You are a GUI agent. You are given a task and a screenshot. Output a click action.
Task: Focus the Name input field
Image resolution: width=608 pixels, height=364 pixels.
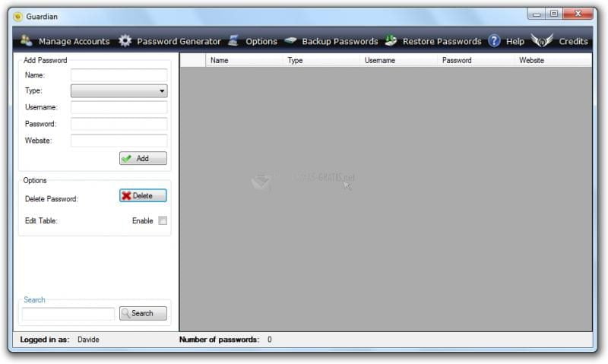click(119, 74)
